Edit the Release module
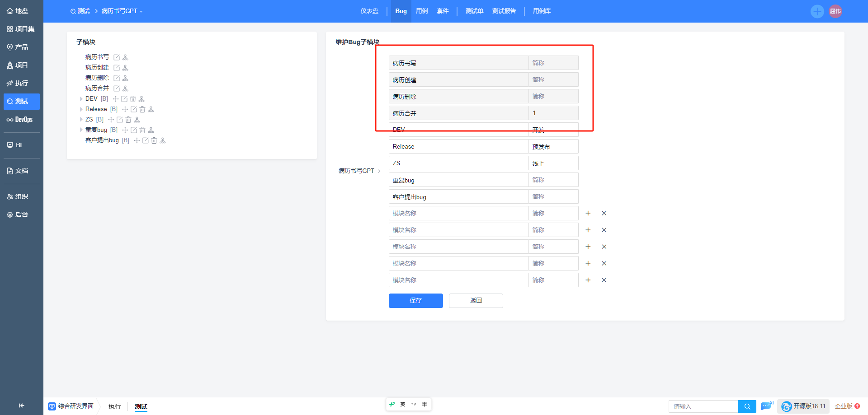Screen dimensions: 868x415 tap(134, 109)
